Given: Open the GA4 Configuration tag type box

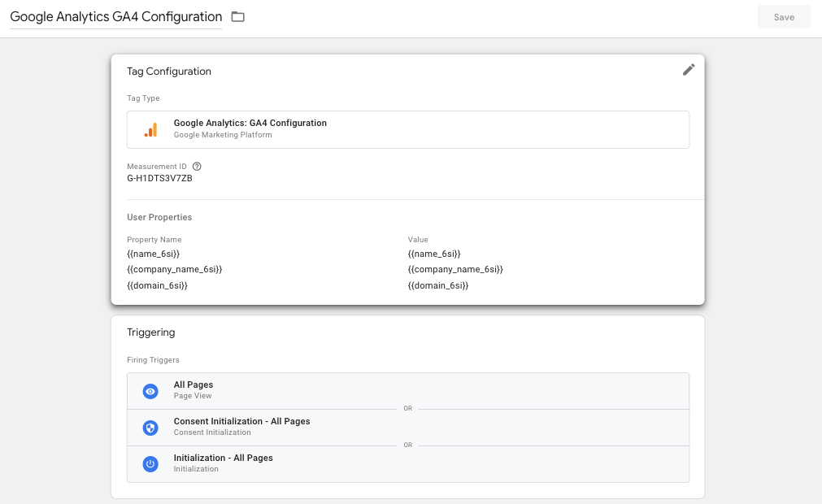Looking at the screenshot, I should (408, 129).
